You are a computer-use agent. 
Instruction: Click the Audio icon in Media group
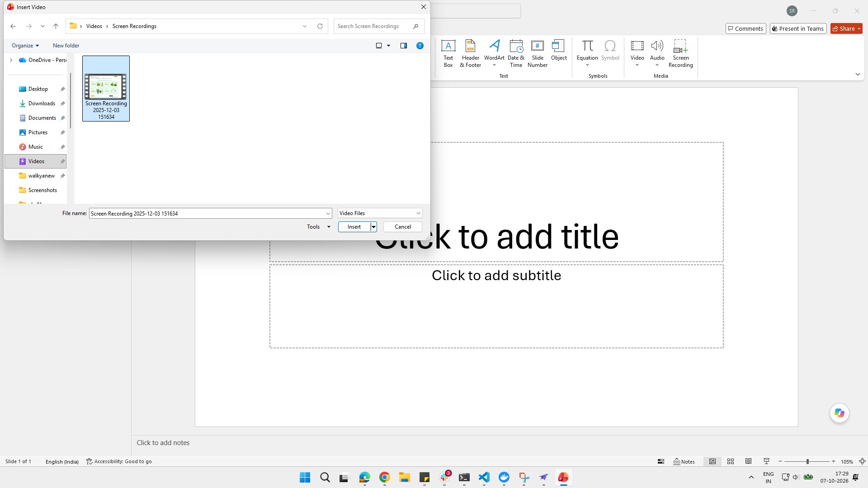pyautogui.click(x=657, y=46)
